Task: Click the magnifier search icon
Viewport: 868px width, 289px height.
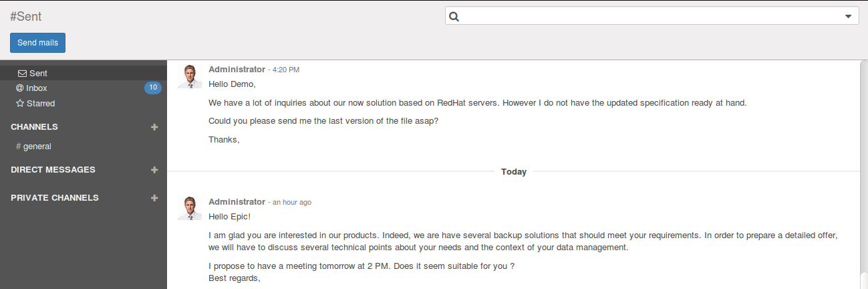Action: [454, 17]
